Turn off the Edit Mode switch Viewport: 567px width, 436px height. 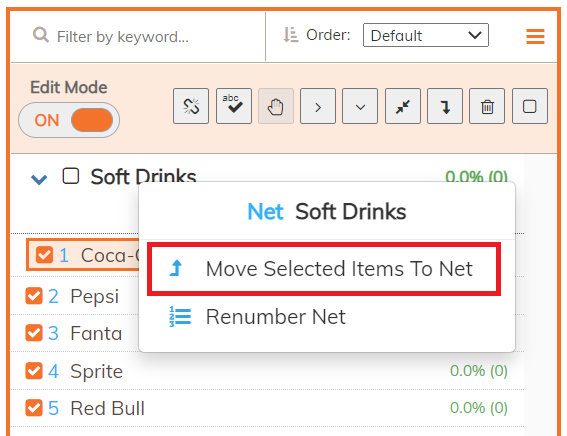(69, 120)
